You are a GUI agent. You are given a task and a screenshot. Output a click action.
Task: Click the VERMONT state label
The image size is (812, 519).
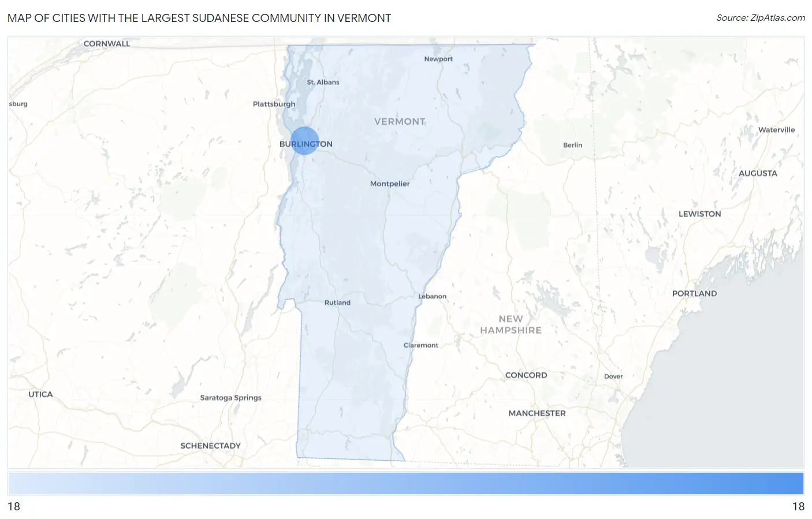coord(400,121)
